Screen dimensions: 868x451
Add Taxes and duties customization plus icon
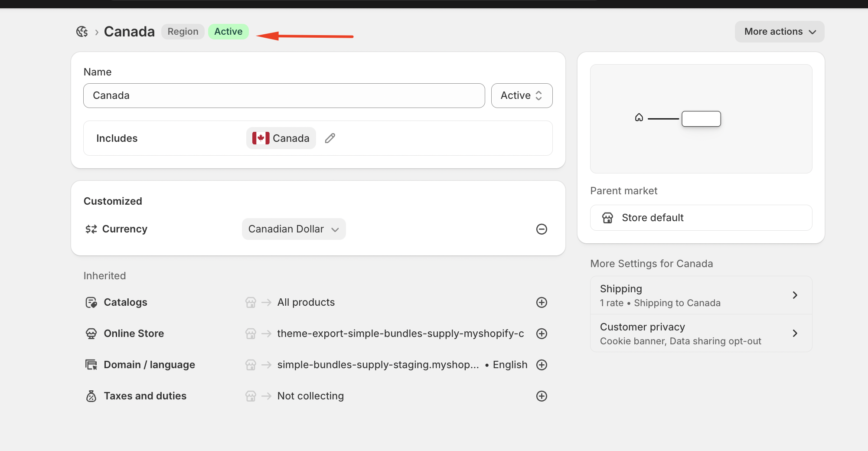(542, 396)
